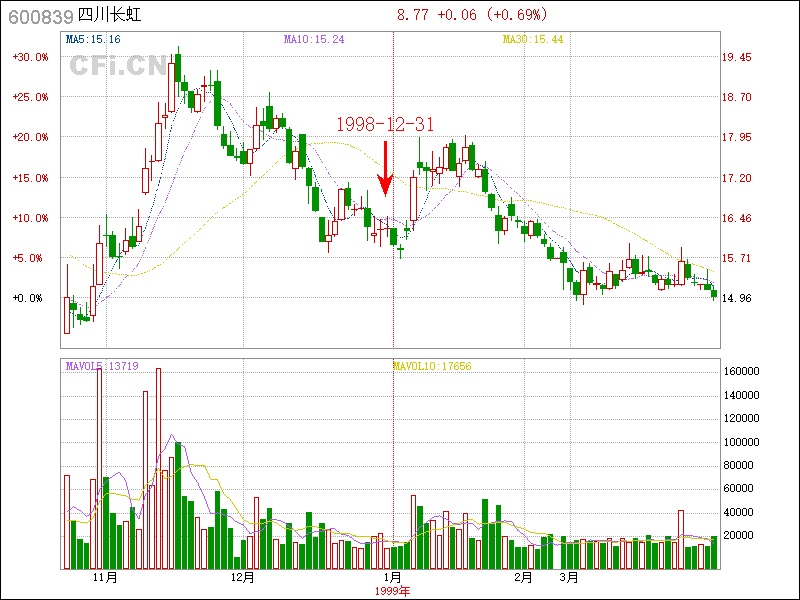800x600 pixels.
Task: Click the 19.45 price axis label
Action: click(x=736, y=57)
